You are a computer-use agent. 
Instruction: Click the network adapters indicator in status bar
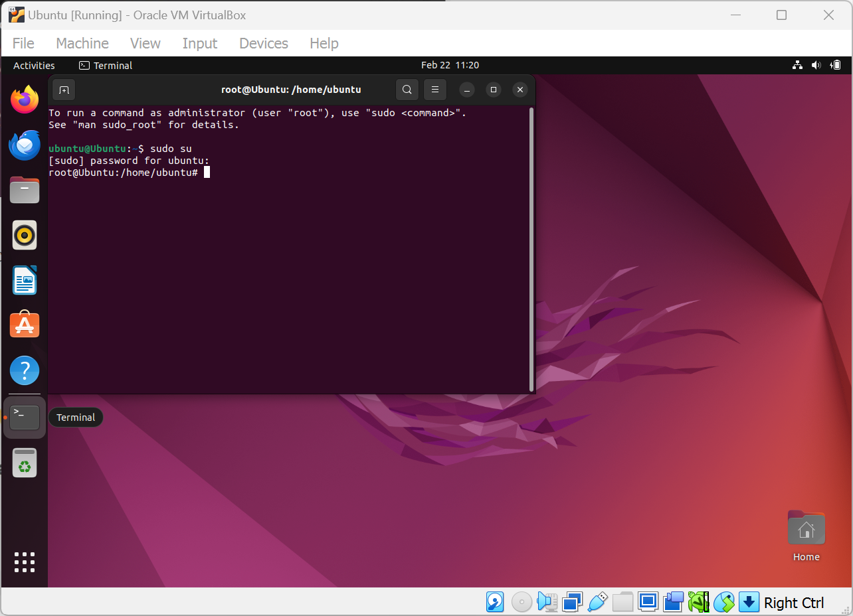[572, 602]
